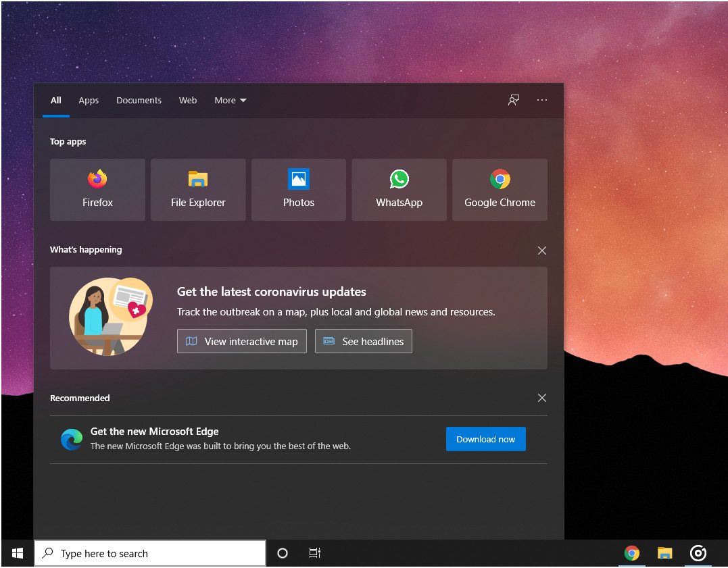Open WhatsApp from Top apps
The height and width of the screenshot is (568, 728).
tap(399, 189)
